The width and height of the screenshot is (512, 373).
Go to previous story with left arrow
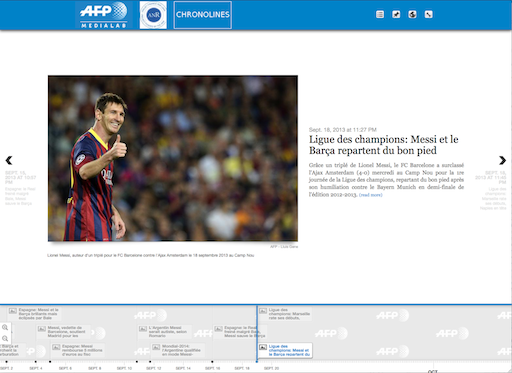point(9,160)
